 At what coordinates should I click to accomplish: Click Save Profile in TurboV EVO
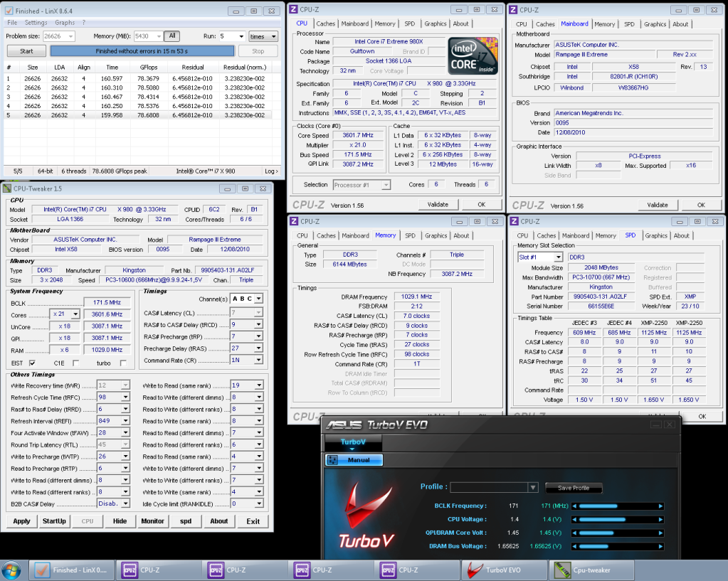[x=574, y=488]
